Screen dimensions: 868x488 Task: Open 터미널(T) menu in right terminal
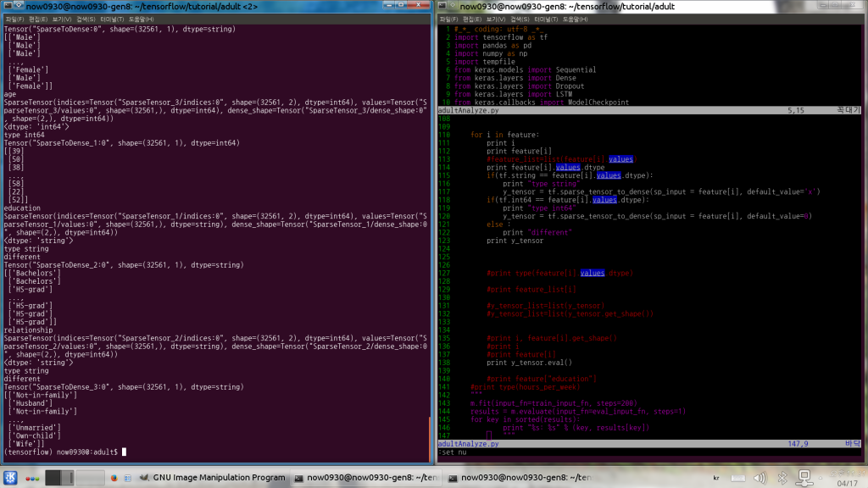pos(546,18)
